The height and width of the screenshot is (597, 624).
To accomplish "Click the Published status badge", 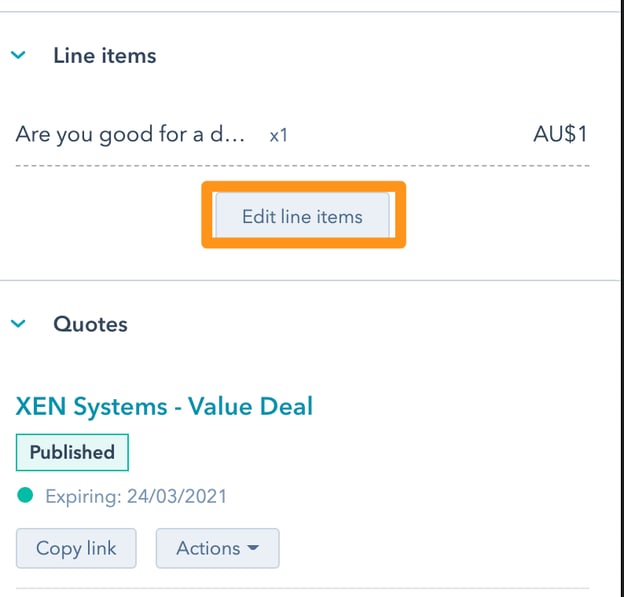I will [x=72, y=452].
